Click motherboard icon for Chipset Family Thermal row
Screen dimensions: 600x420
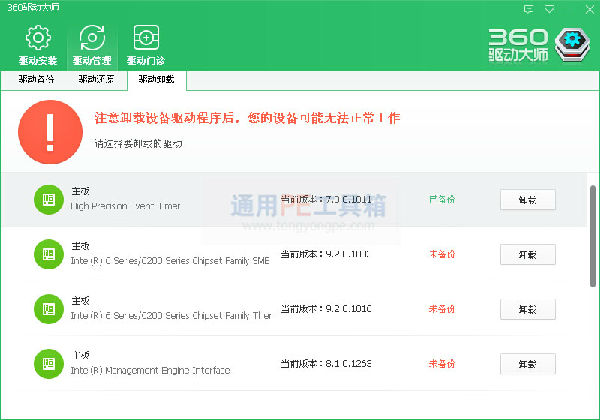[49, 309]
